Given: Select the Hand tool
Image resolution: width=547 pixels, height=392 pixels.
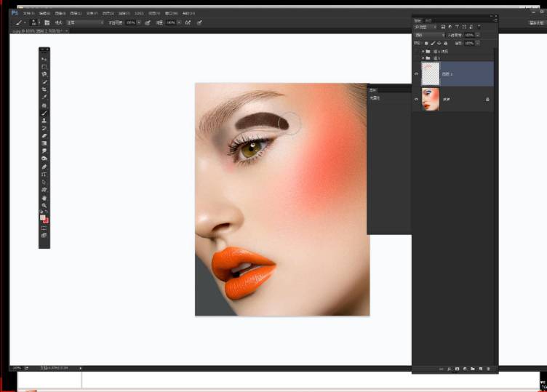Looking at the screenshot, I should 44,198.
